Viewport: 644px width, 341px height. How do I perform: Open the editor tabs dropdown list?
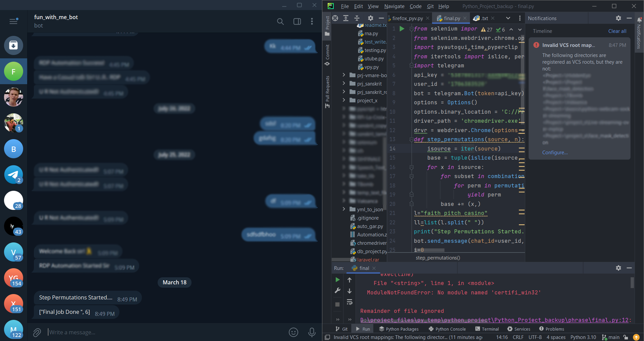508,18
